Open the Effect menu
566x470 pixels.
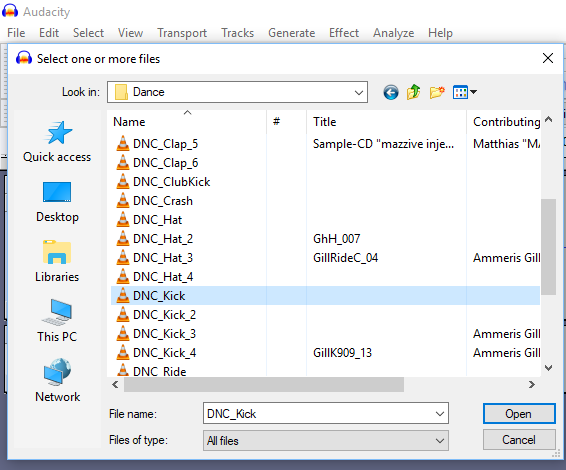pos(344,33)
